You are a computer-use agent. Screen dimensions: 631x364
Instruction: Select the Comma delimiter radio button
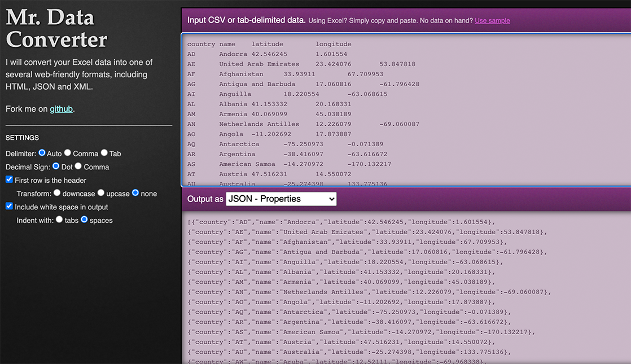tap(68, 153)
